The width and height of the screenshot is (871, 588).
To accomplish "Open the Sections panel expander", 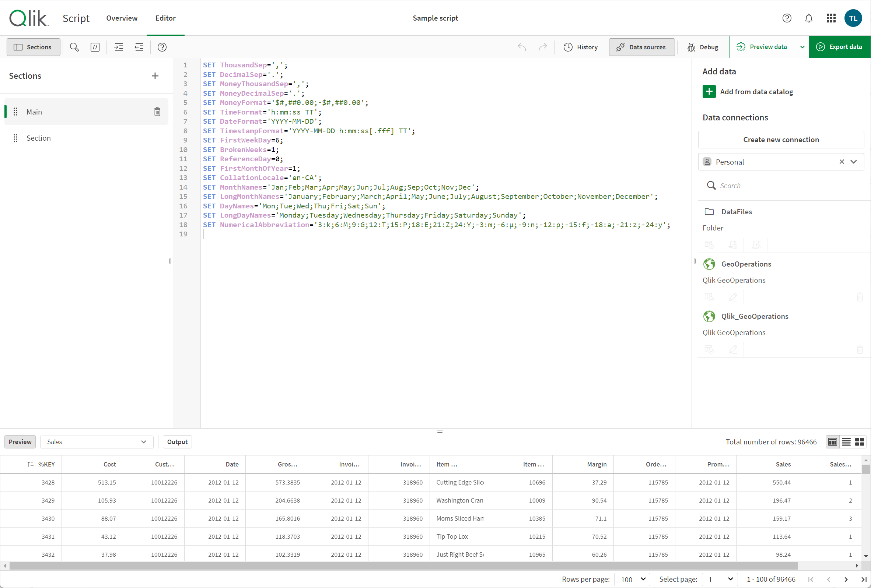I will point(33,47).
